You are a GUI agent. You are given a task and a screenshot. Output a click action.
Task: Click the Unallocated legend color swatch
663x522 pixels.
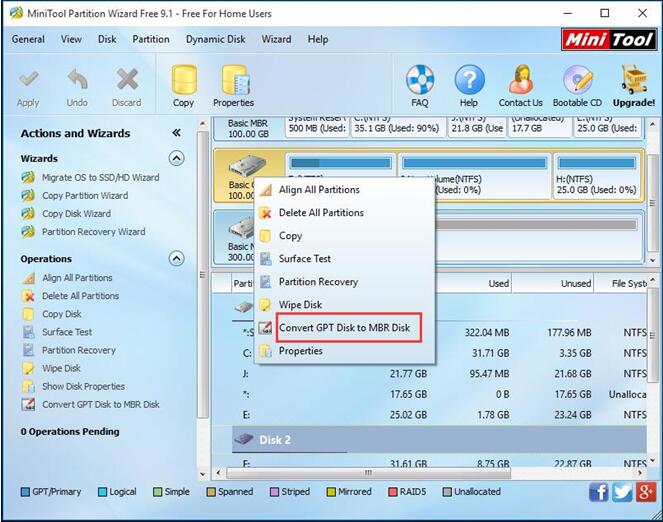tap(447, 492)
